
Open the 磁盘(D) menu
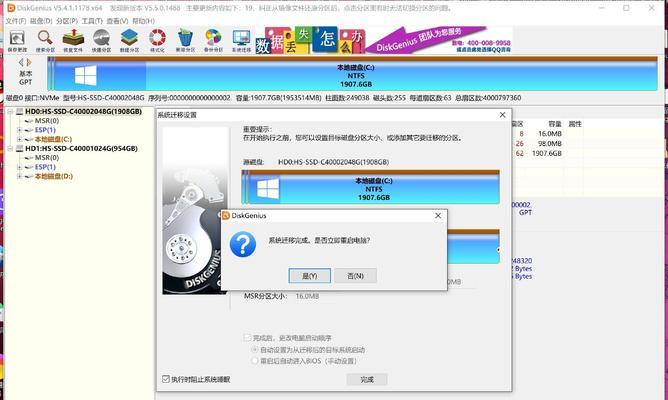(x=41, y=21)
